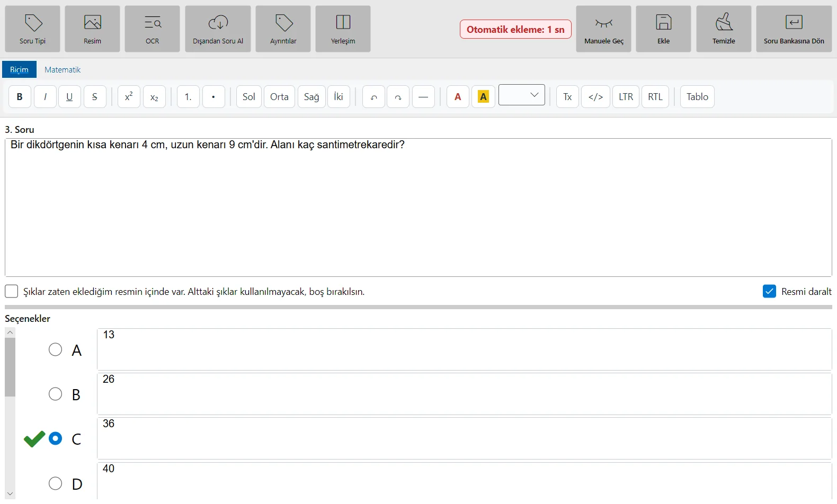Switch to manual with Manuele Geç
This screenshot has width=837, height=504.
(603, 29)
